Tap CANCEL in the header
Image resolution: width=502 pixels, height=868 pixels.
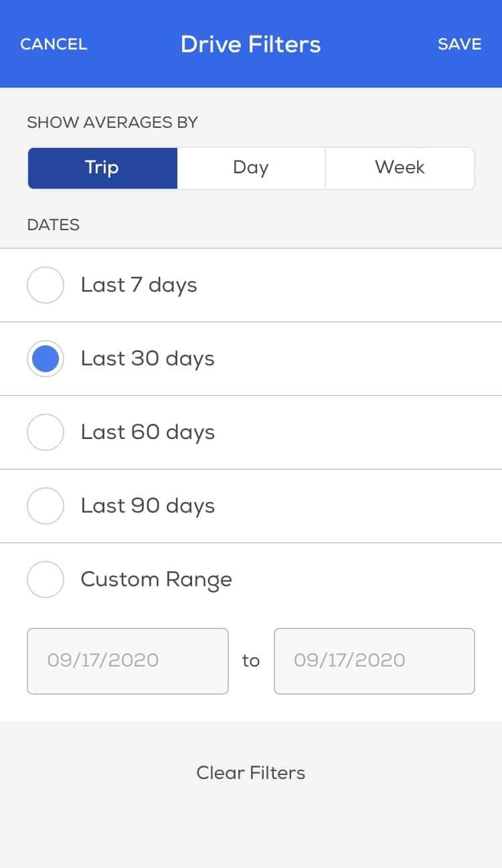coord(54,44)
